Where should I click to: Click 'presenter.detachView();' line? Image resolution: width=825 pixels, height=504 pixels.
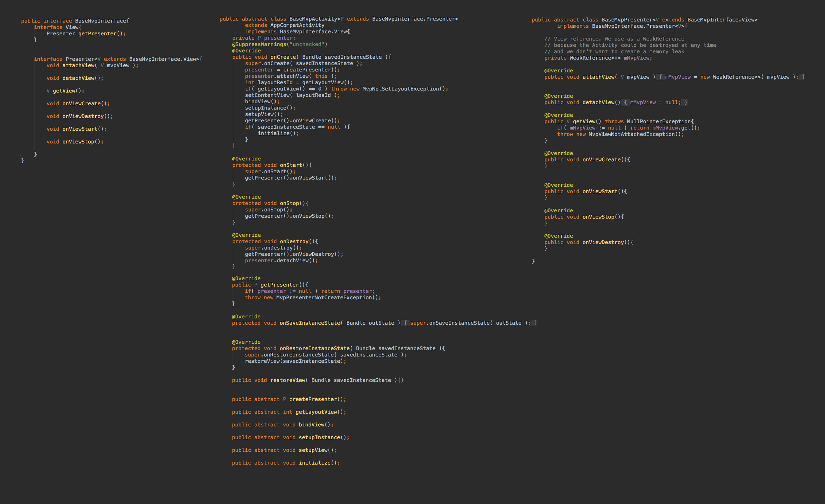point(281,260)
